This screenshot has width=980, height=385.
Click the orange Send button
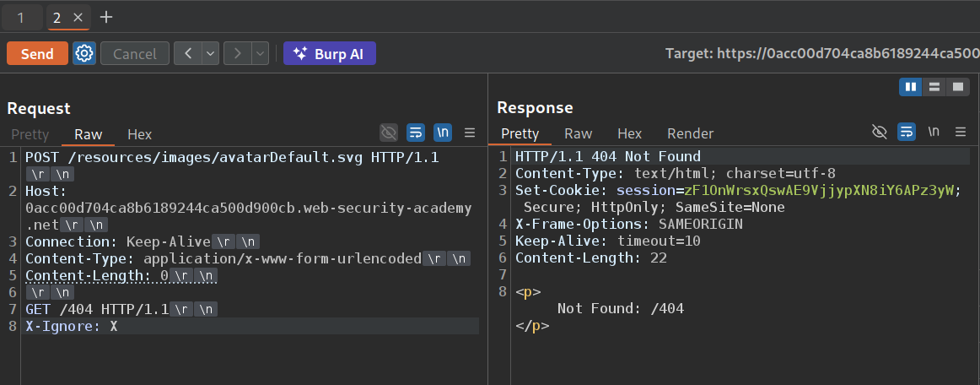tap(37, 53)
